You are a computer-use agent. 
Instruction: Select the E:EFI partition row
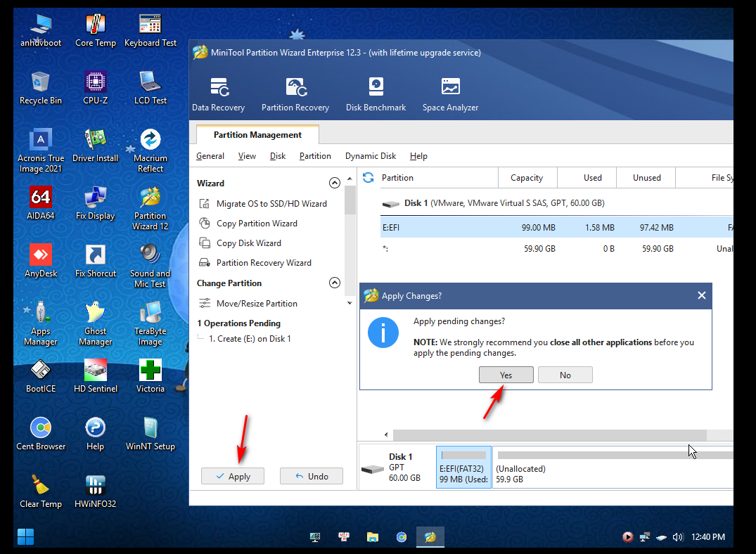(557, 227)
